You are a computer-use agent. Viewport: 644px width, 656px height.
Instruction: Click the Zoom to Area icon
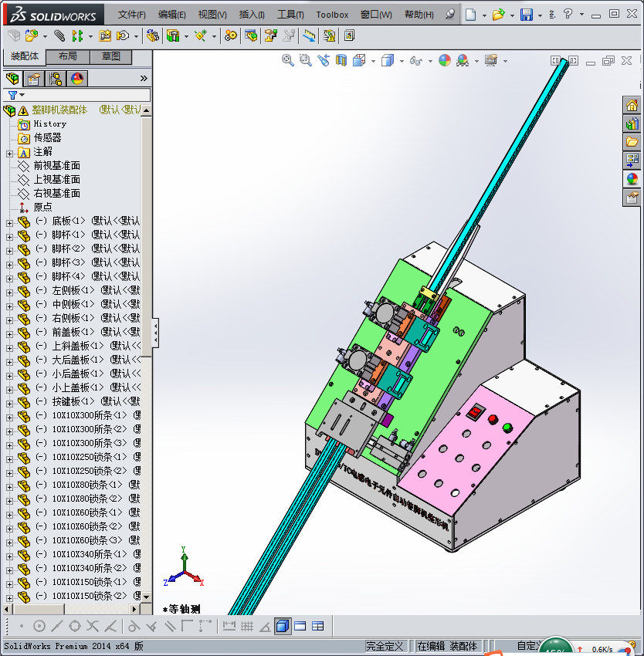(x=306, y=61)
